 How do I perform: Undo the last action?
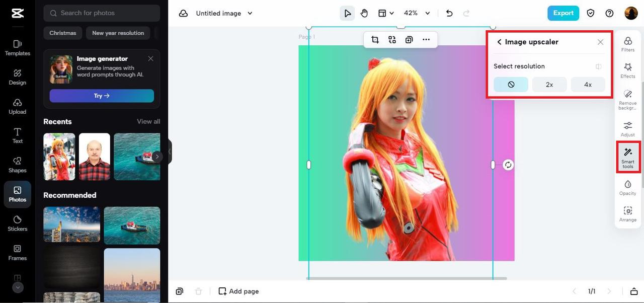pos(449,13)
